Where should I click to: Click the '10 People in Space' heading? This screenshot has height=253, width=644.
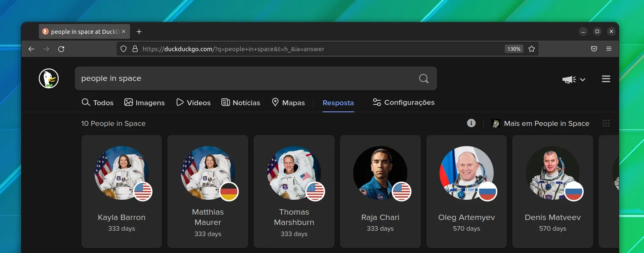[x=113, y=123]
